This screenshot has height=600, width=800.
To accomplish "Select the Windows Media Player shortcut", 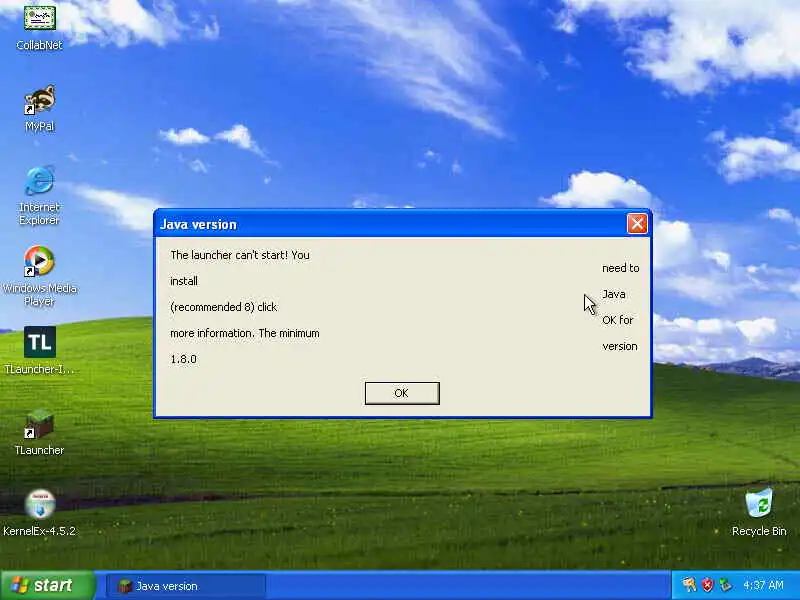I will (39, 276).
